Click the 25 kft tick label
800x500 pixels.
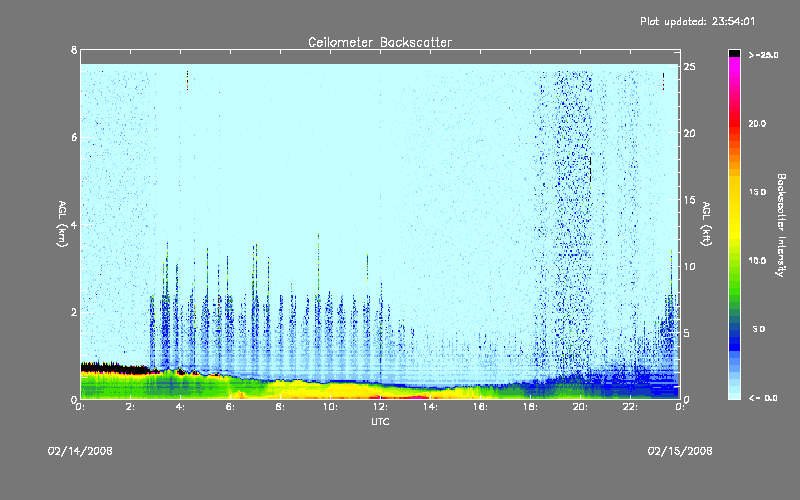tap(689, 67)
